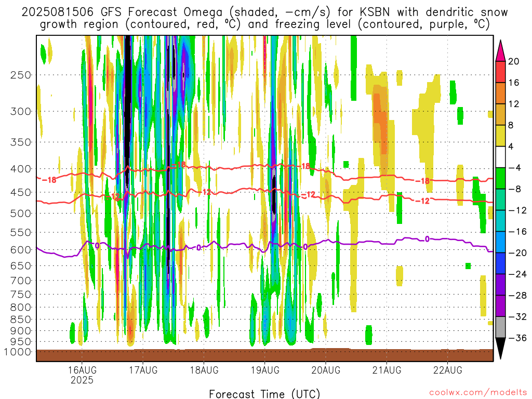This screenshot has width=532, height=399.
Task: Click the 900 pressure level label
Action: pyautogui.click(x=21, y=331)
